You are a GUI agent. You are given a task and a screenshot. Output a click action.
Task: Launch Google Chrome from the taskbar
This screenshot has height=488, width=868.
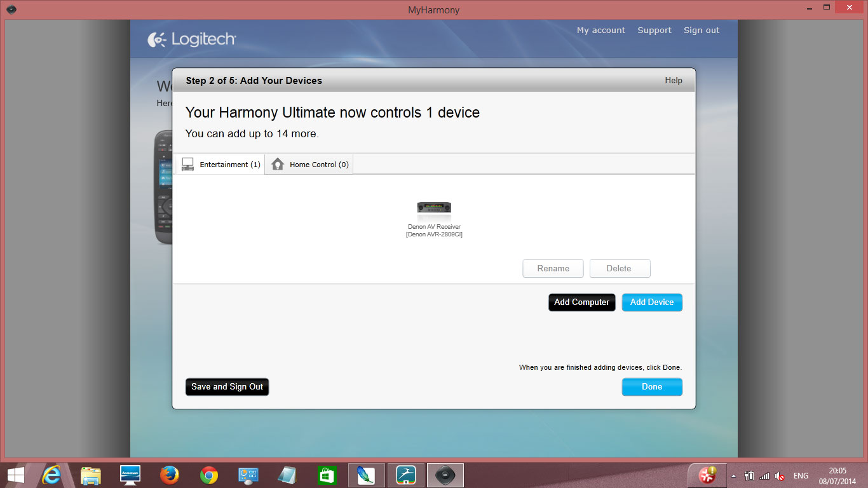[209, 475]
